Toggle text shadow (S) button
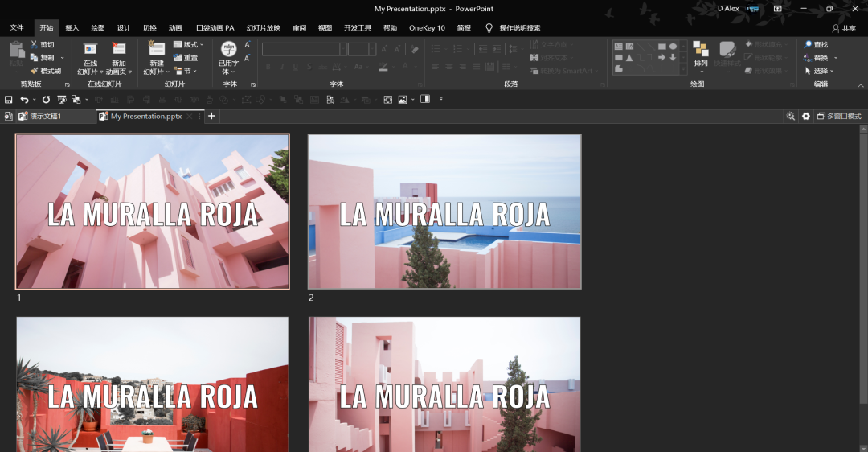The height and width of the screenshot is (452, 868). (309, 67)
